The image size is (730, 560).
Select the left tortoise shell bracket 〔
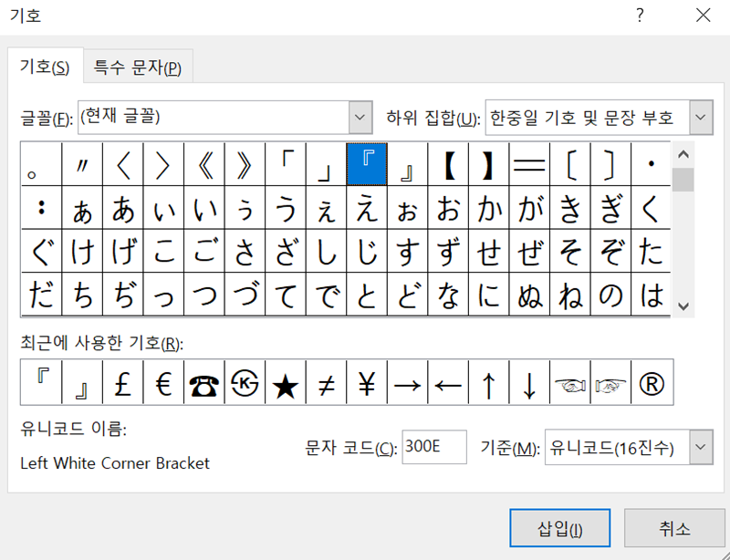click(569, 164)
